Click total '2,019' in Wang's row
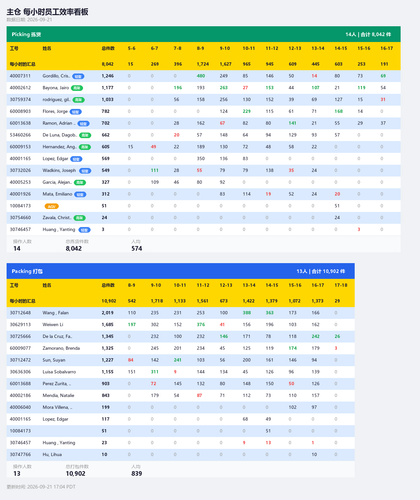 click(107, 313)
